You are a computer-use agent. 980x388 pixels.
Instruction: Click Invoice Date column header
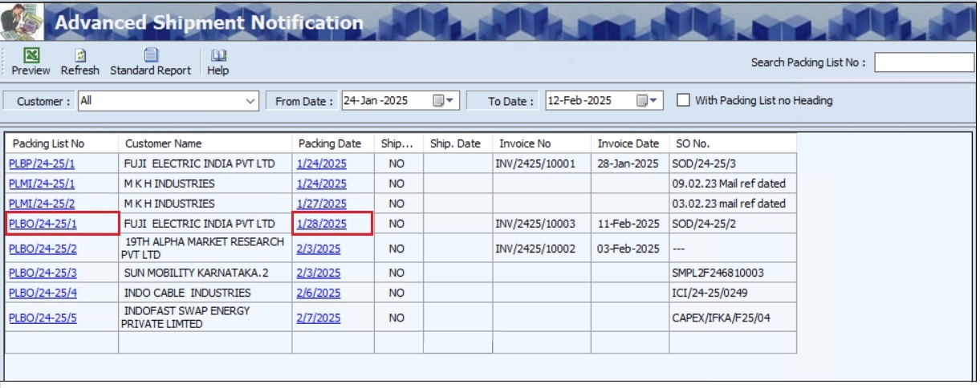[x=629, y=143]
